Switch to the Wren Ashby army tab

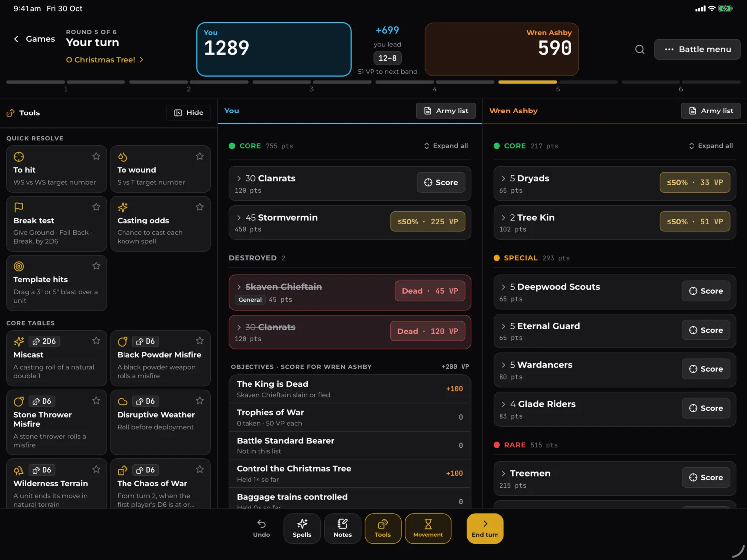pyautogui.click(x=513, y=111)
